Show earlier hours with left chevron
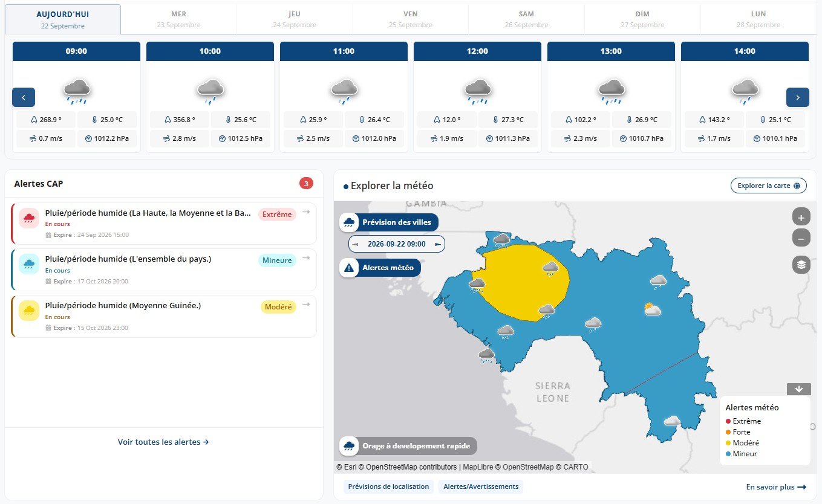 pyautogui.click(x=24, y=97)
